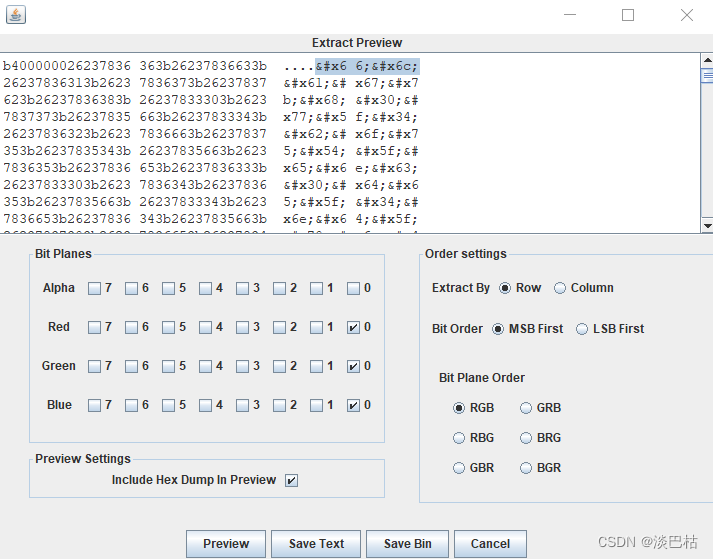Maximize the window
Viewport: 713px width, 559px height.
pos(628,15)
